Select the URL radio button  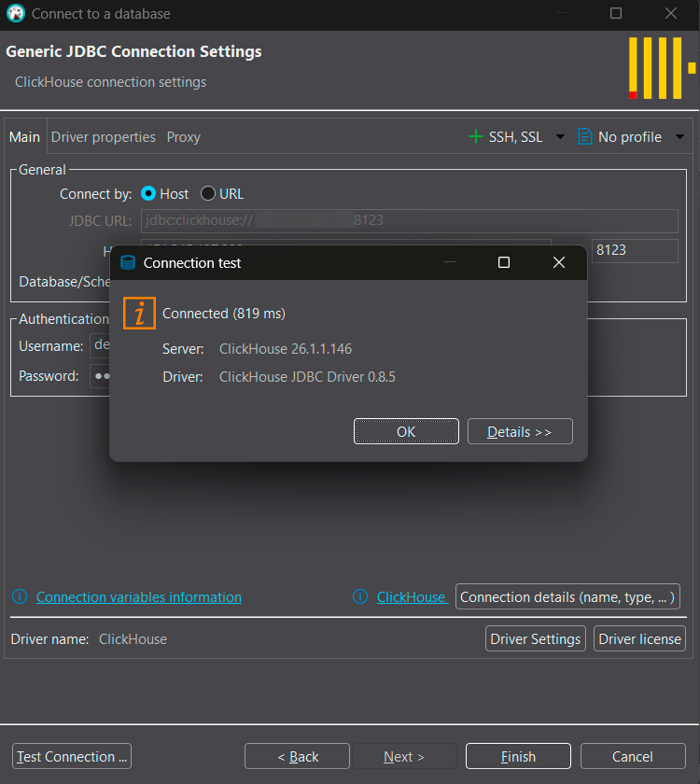pyautogui.click(x=208, y=194)
